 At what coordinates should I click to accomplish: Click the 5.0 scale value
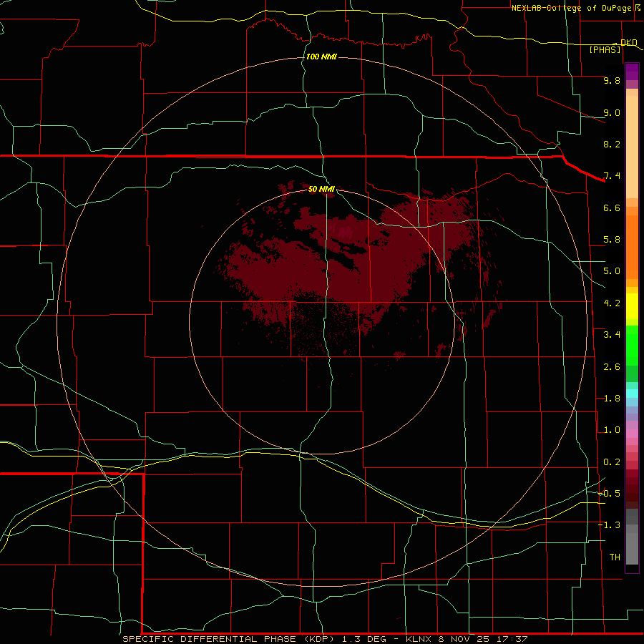612,271
